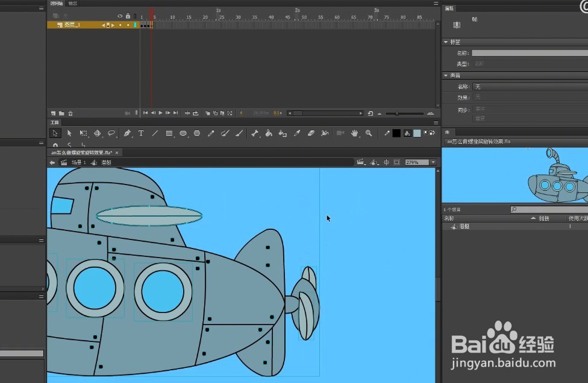588x383 pixels.
Task: Open tools panel options menu
Action: point(436,122)
